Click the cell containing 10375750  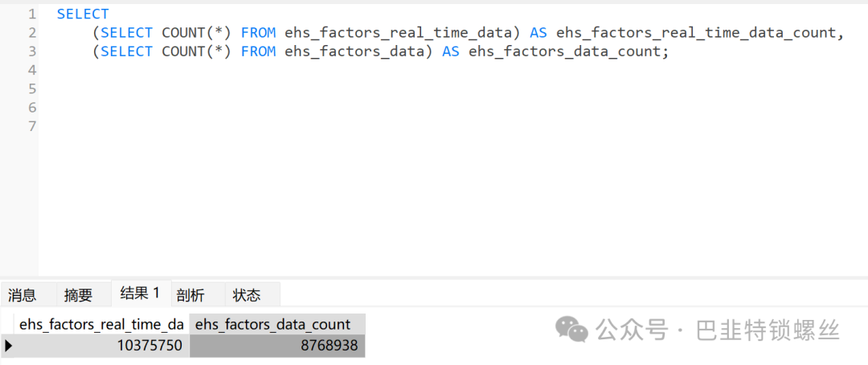[101, 346]
